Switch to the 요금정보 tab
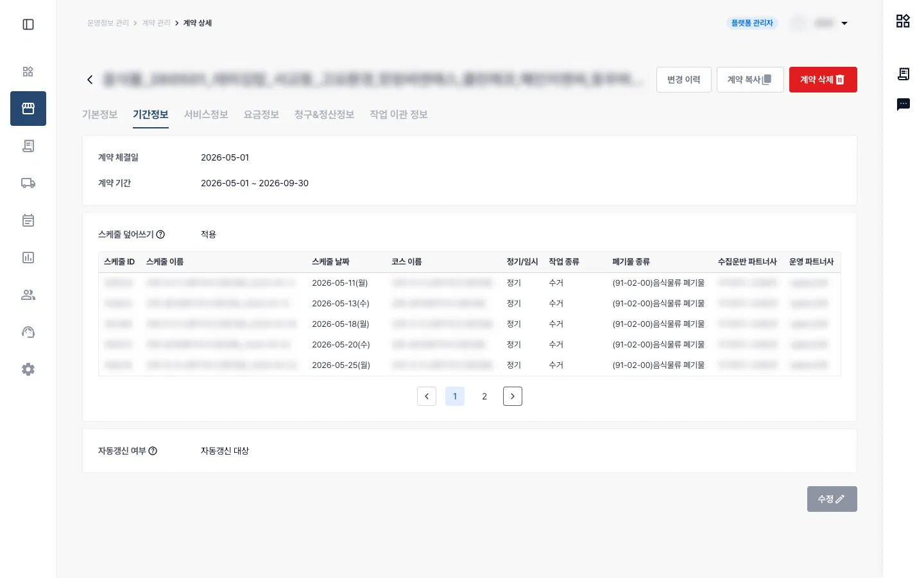The height and width of the screenshot is (578, 924). [261, 114]
